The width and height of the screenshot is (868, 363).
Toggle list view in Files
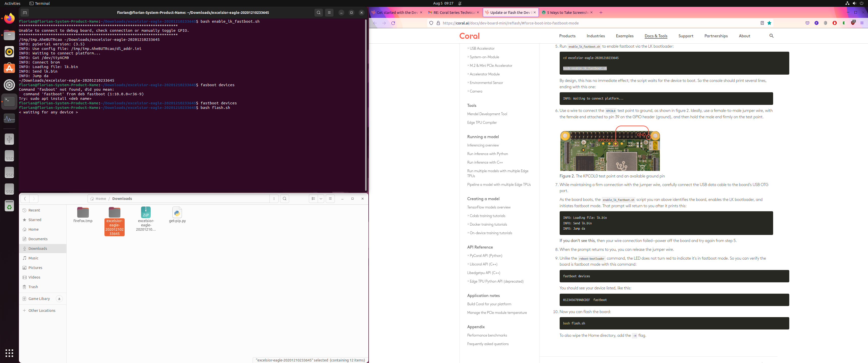(x=313, y=199)
